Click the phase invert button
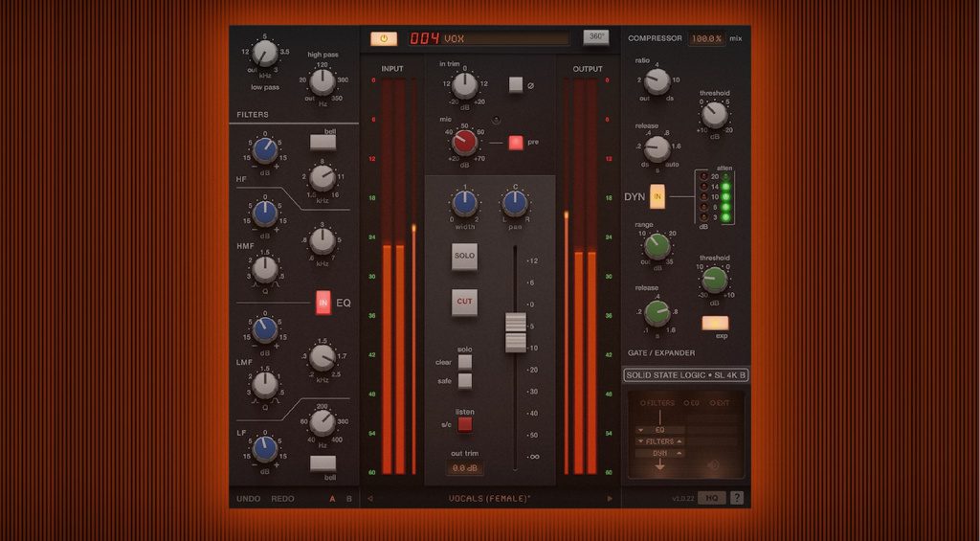 click(516, 84)
